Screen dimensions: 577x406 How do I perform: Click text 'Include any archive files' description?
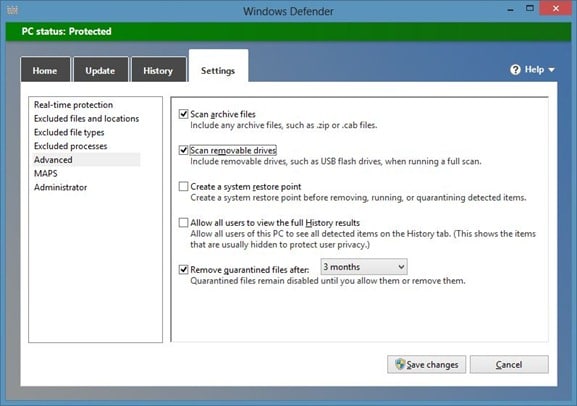284,125
